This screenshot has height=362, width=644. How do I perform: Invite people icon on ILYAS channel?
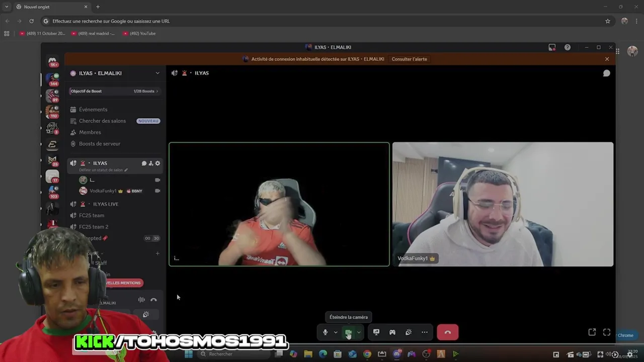[x=150, y=163]
